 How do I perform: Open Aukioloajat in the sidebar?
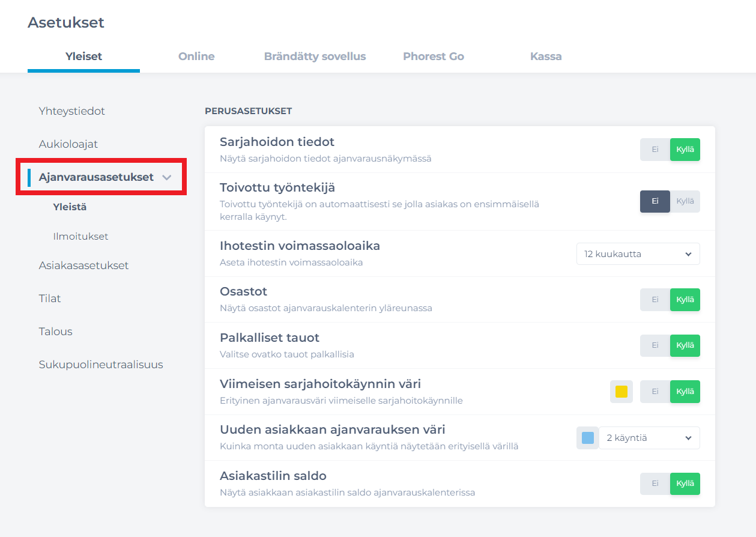pos(68,144)
